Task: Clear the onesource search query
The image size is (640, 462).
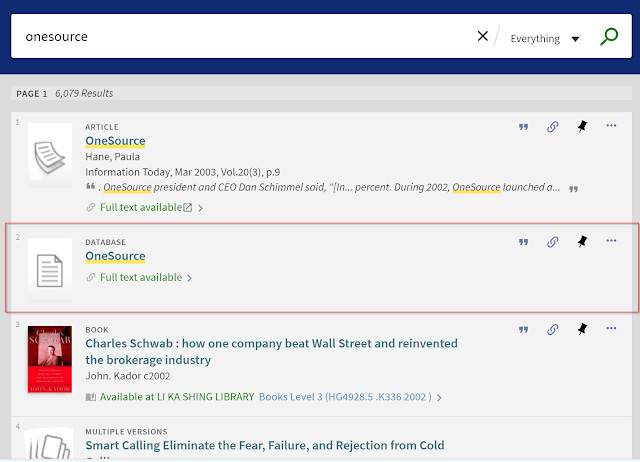Action: click(x=482, y=36)
